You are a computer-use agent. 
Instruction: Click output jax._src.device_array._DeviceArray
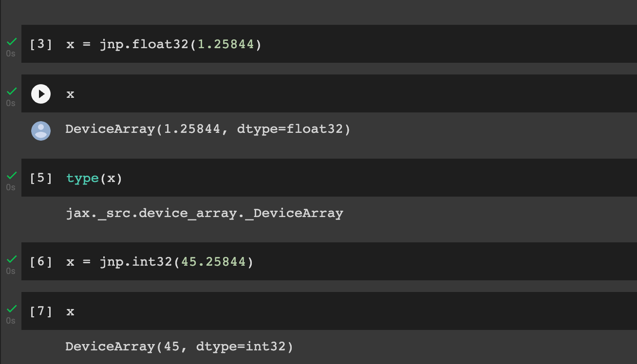click(205, 213)
